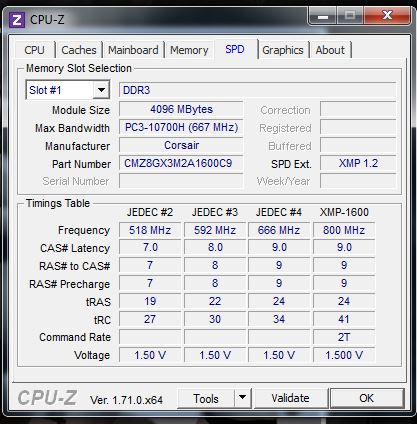This screenshot has width=417, height=424.
Task: Click the tRC value 41
Action: point(344,319)
